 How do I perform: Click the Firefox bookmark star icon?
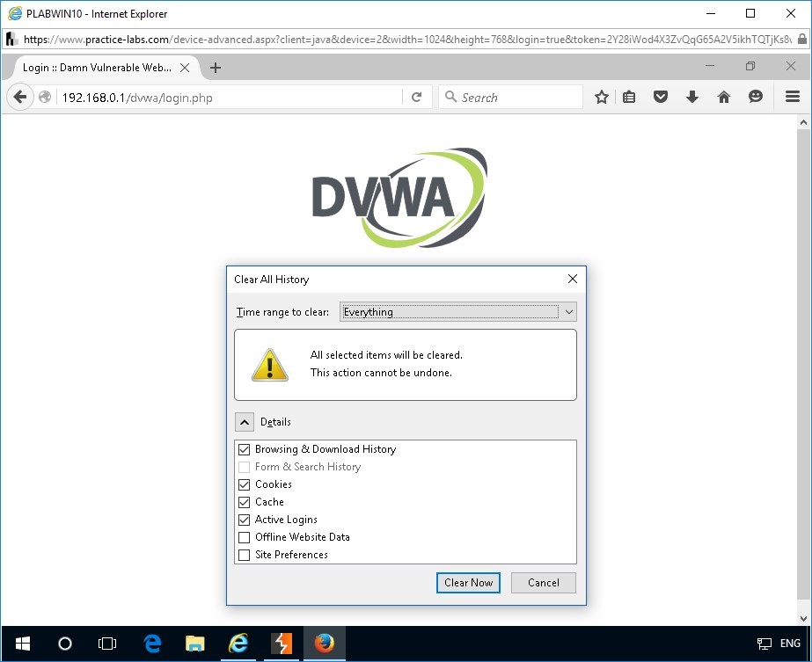click(602, 98)
